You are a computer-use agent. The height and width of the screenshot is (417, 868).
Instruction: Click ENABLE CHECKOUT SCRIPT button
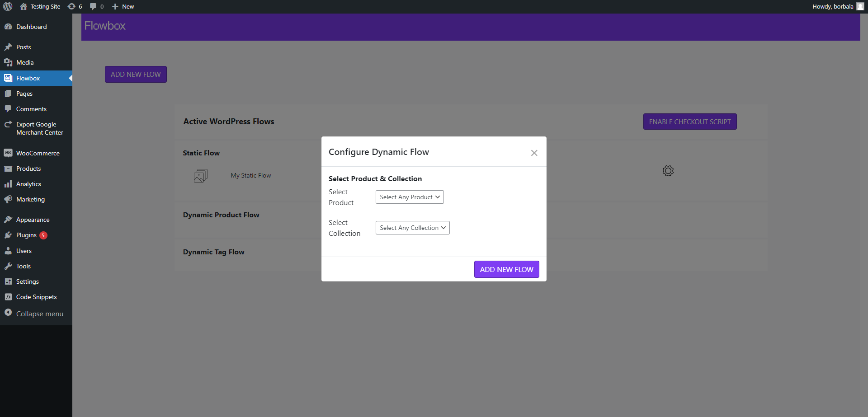point(690,122)
